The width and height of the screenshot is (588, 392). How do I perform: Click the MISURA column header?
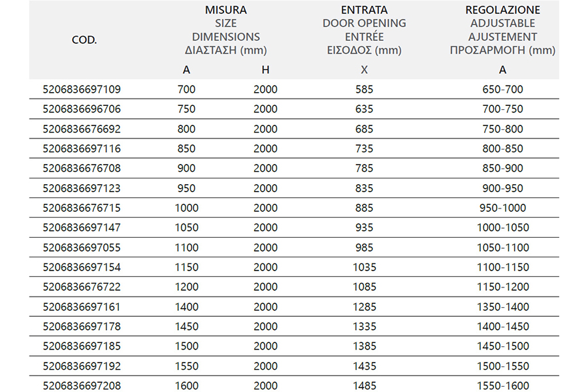pos(226,10)
